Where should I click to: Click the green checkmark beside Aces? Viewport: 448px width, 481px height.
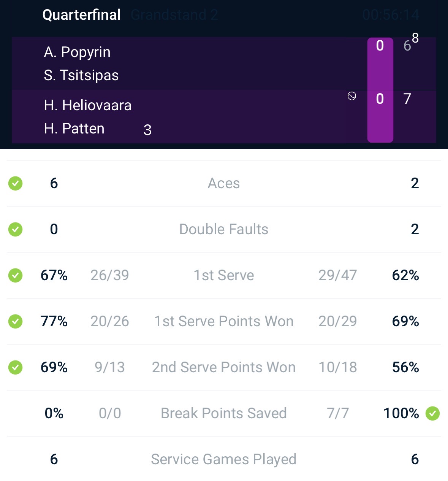tap(16, 183)
